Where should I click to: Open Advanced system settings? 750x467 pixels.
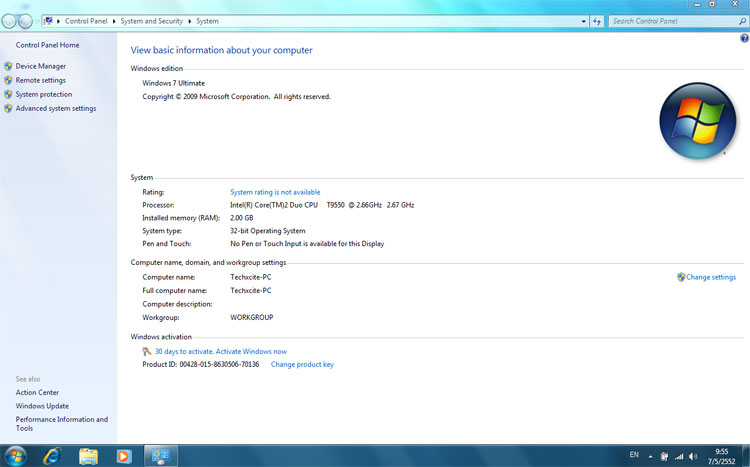point(55,109)
